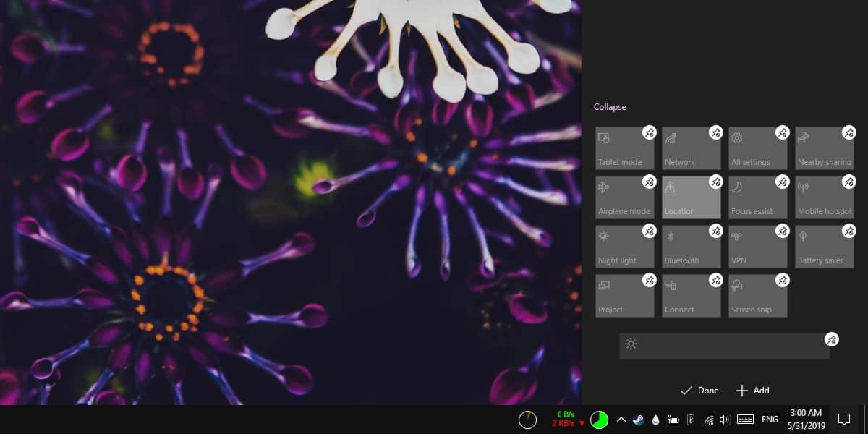Toggle the Mobile hotspot tile
The height and width of the screenshot is (434, 868).
tap(825, 197)
